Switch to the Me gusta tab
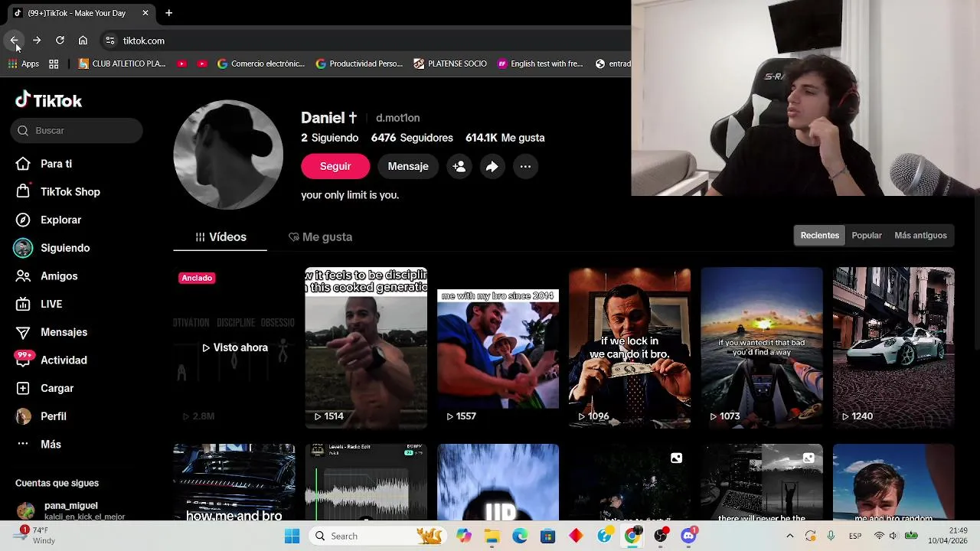This screenshot has width=980, height=551. click(320, 237)
